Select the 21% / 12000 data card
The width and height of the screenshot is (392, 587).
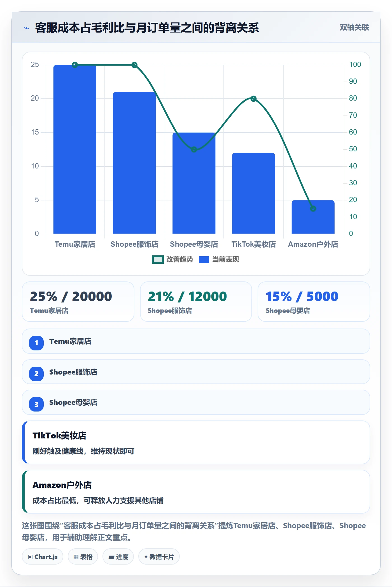tap(196, 302)
